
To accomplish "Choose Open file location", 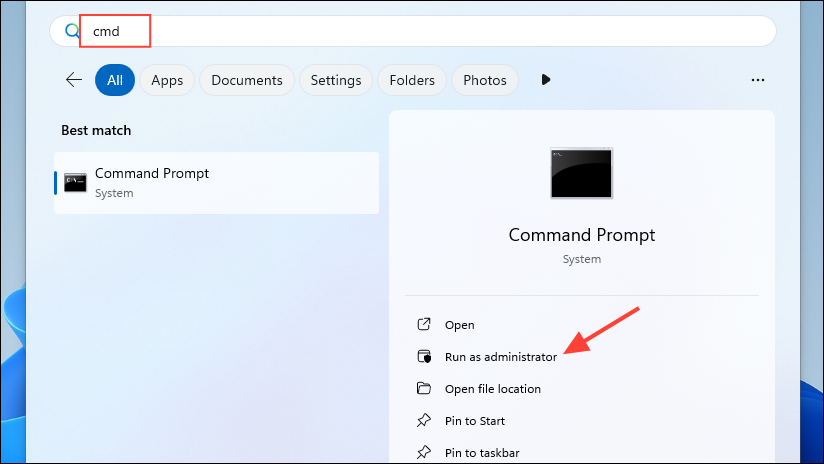I will pos(492,389).
